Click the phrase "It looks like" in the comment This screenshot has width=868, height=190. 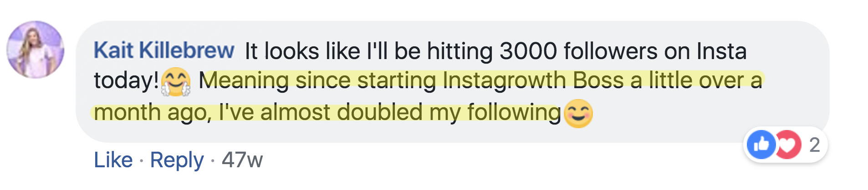coord(302,51)
